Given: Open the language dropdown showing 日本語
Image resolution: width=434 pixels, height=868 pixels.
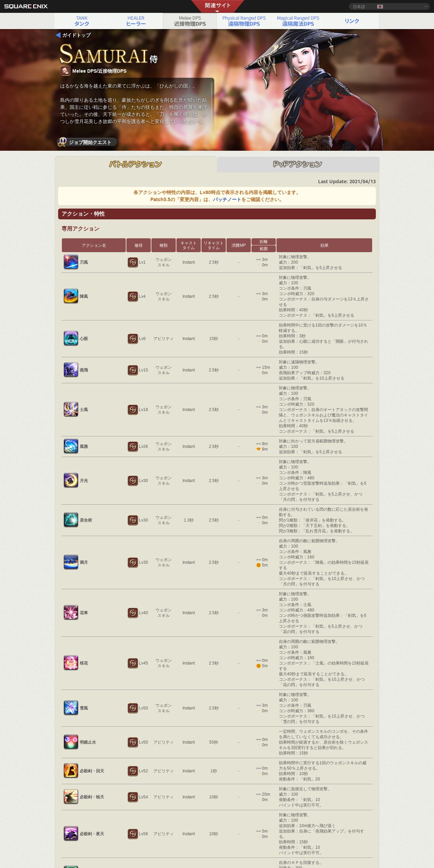Looking at the screenshot, I should [x=389, y=6].
